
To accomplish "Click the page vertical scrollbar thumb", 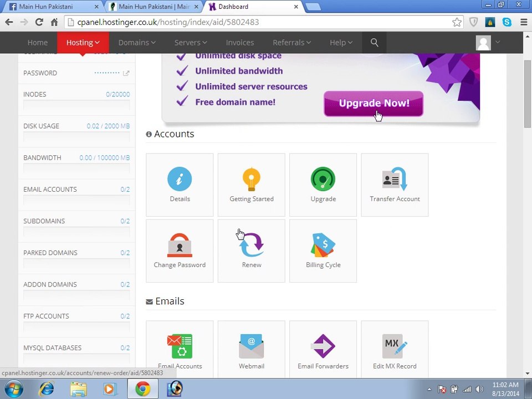I will (x=528, y=94).
